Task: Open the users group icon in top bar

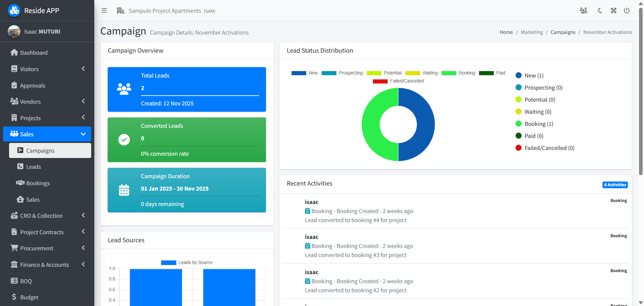Action: click(583, 11)
